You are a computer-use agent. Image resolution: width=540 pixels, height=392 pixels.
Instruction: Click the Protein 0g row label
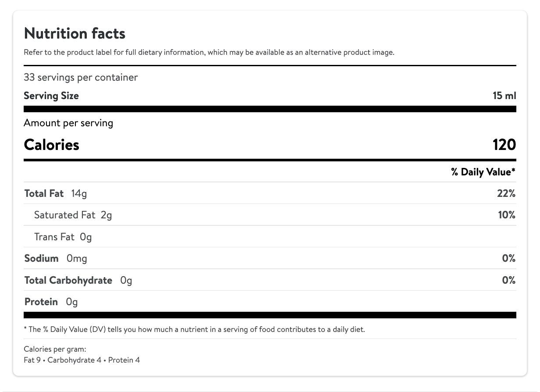click(x=51, y=302)
